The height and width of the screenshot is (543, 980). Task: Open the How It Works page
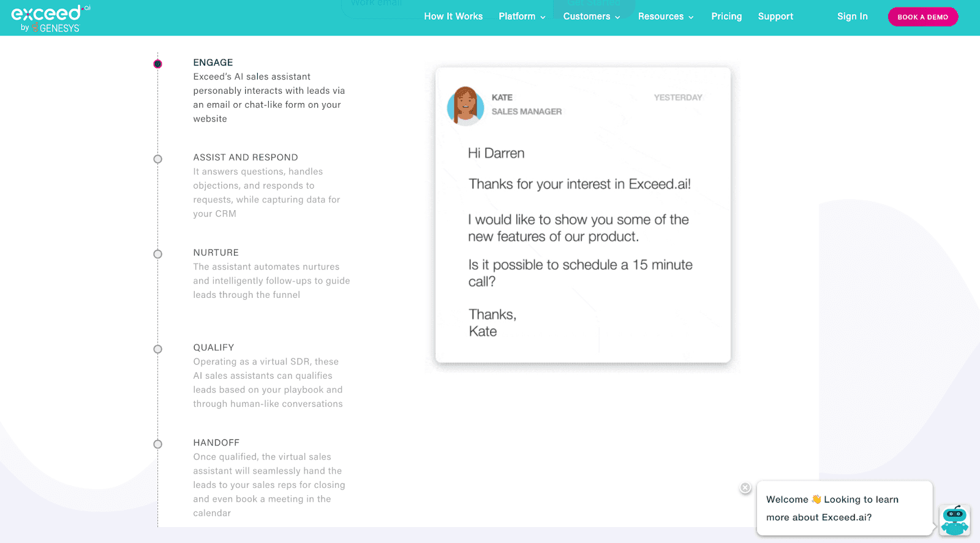click(453, 17)
